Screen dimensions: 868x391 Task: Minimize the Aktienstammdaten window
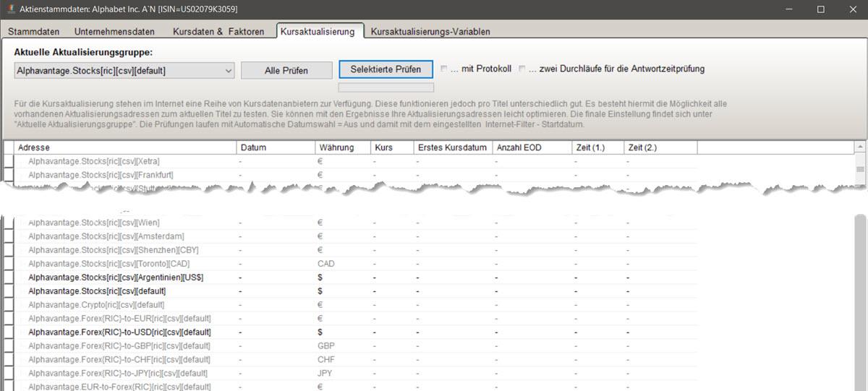[x=788, y=9]
